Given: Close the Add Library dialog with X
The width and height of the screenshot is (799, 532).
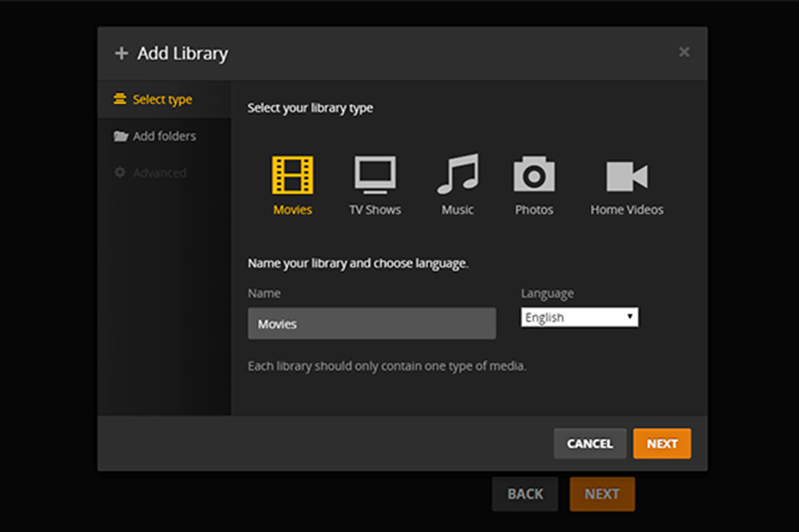Looking at the screenshot, I should coord(684,52).
